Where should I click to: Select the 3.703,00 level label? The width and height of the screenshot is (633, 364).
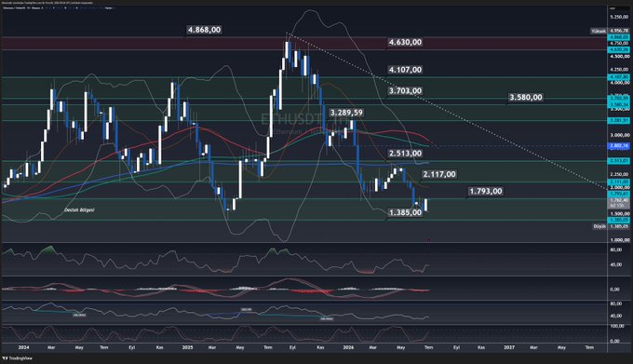(x=405, y=91)
